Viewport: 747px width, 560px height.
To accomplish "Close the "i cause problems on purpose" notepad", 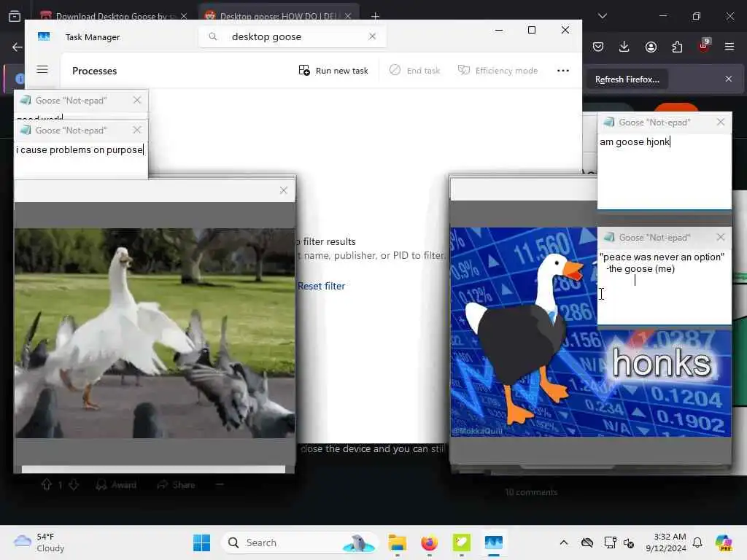I will click(137, 130).
